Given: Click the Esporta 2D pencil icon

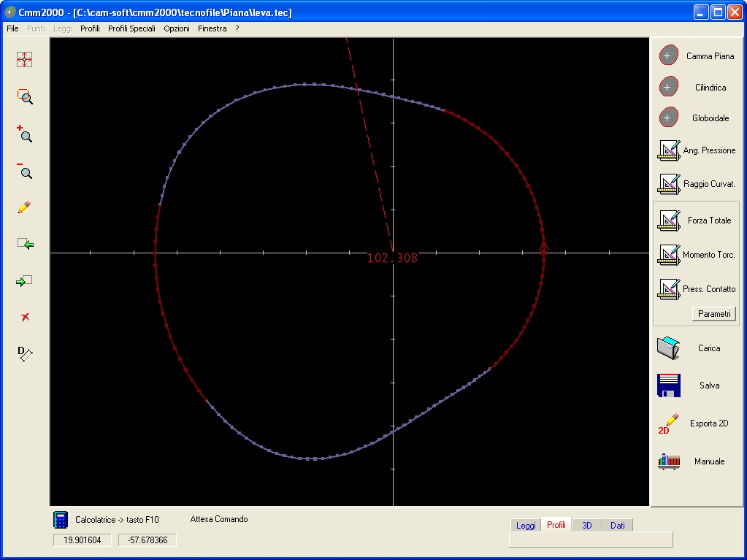Looking at the screenshot, I should (x=668, y=423).
